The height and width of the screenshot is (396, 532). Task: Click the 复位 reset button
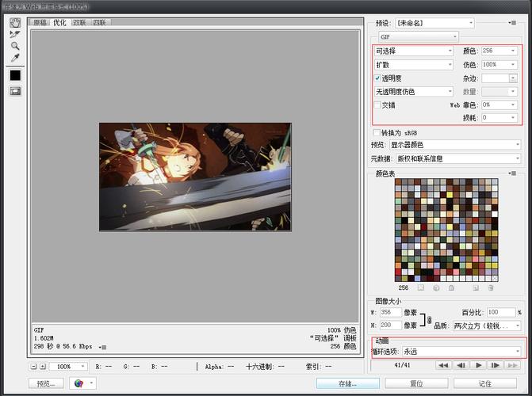point(416,383)
